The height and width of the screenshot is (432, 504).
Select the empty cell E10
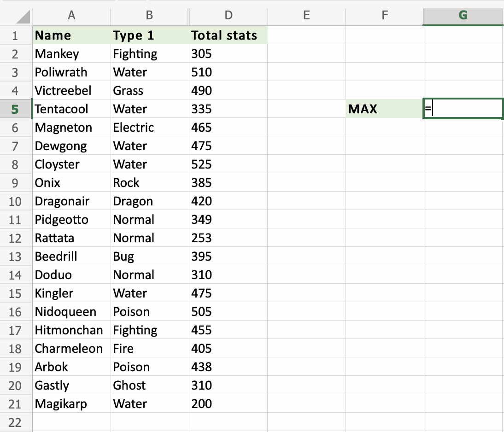tap(306, 201)
